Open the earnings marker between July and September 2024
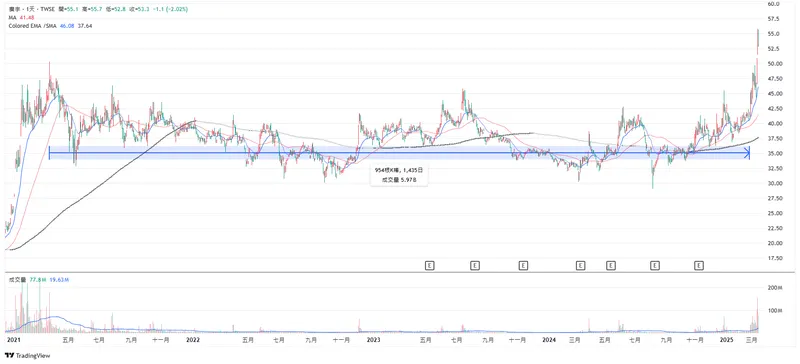Image resolution: width=800 pixels, height=364 pixels. coord(655,265)
